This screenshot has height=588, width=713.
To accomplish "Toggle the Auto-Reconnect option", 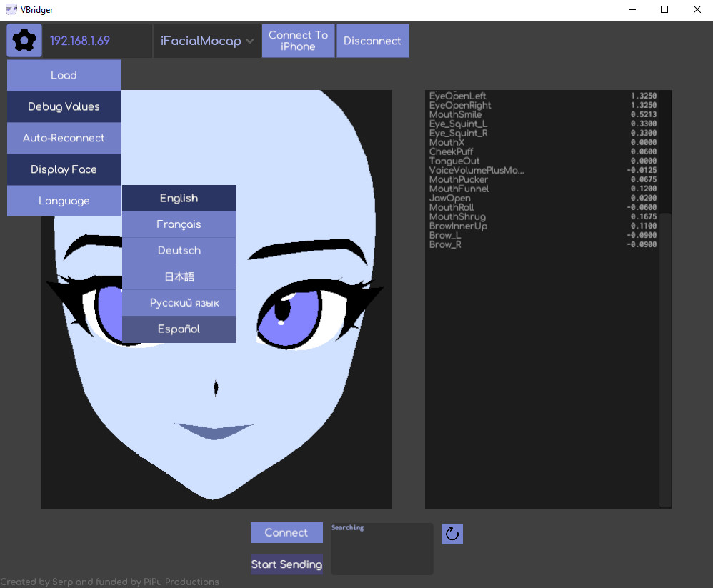I will click(64, 138).
